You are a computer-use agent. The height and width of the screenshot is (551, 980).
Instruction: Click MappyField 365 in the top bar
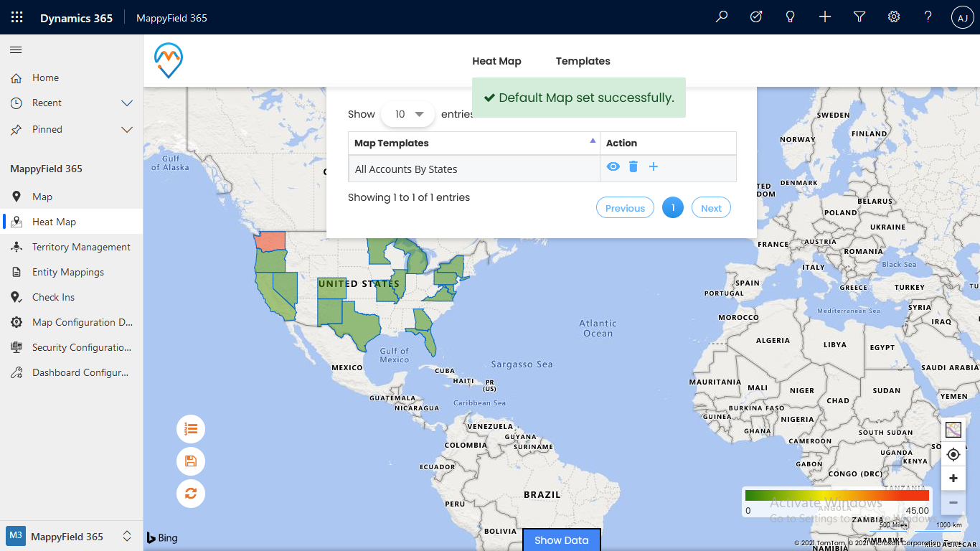point(171,18)
